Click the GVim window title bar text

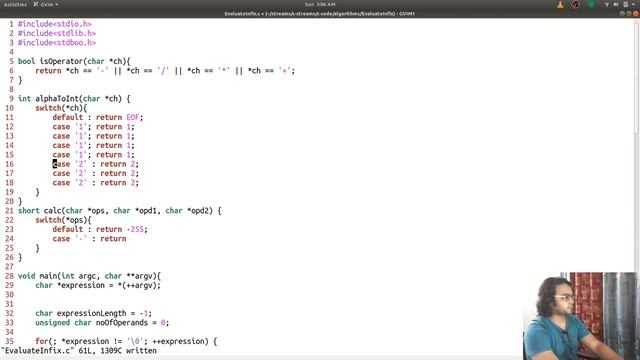[320, 13]
